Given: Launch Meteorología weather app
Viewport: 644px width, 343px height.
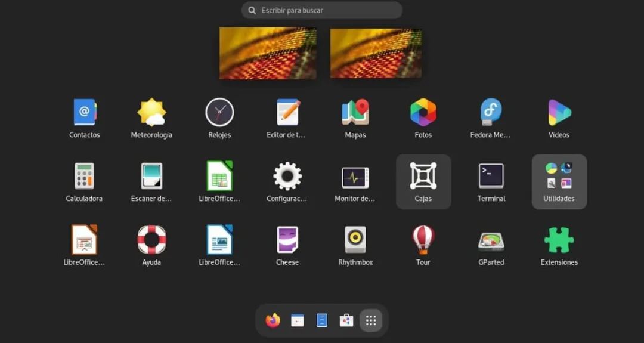Looking at the screenshot, I should point(151,112).
